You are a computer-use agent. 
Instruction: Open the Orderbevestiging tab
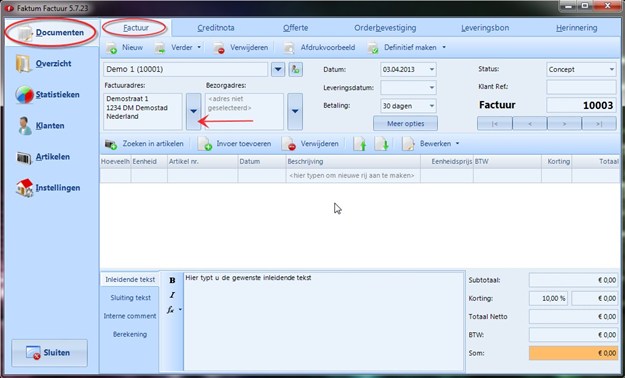click(385, 28)
